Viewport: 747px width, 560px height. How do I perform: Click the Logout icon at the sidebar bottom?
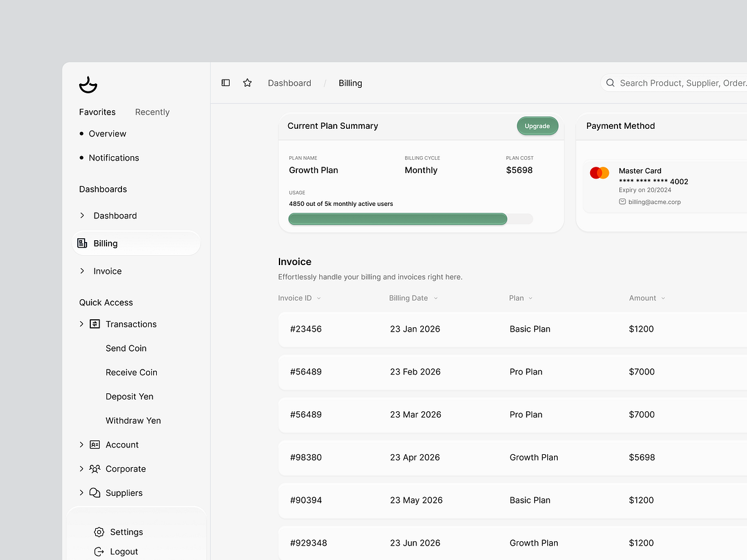click(98, 551)
